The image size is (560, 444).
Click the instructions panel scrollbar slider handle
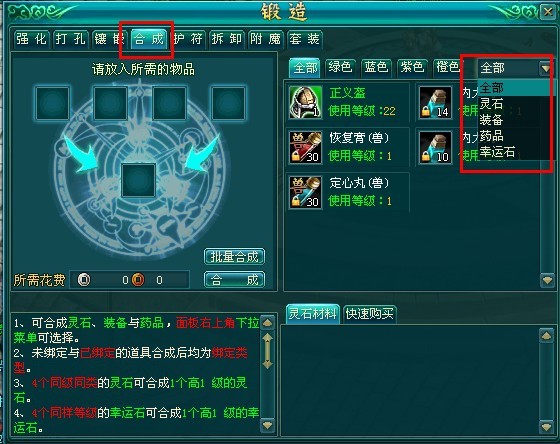pos(268,351)
